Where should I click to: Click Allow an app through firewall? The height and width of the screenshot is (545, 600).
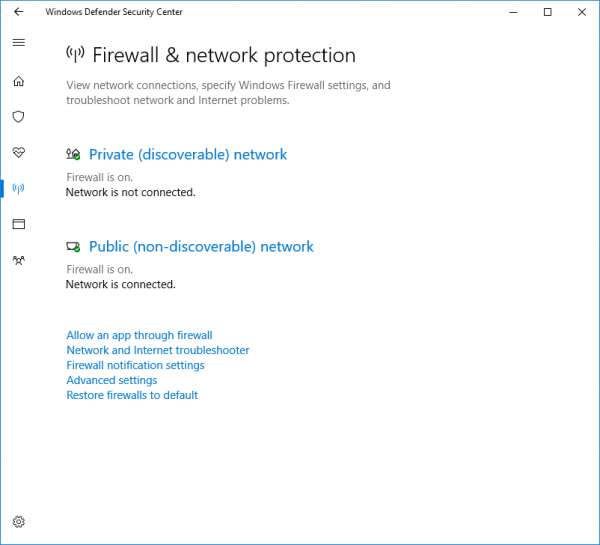tap(139, 335)
